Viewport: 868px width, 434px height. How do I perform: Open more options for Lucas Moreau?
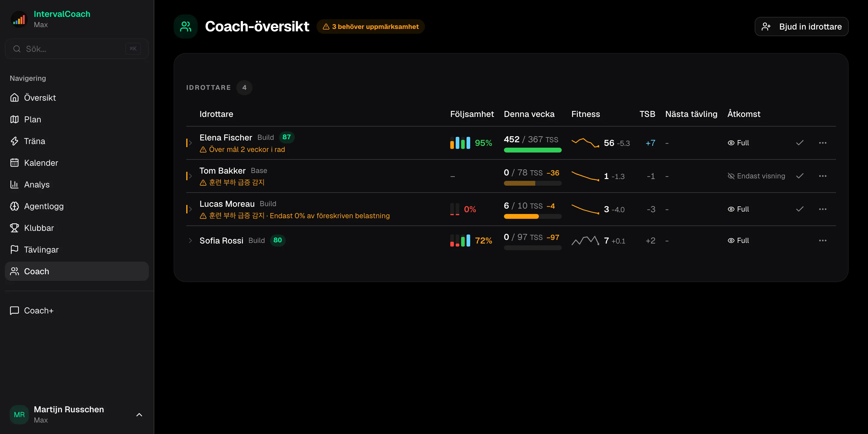point(822,209)
